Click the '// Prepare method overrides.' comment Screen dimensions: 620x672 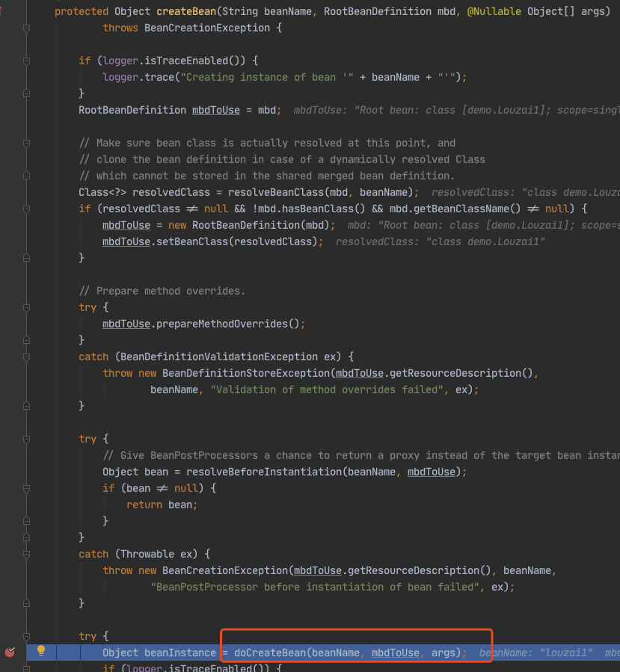(162, 291)
